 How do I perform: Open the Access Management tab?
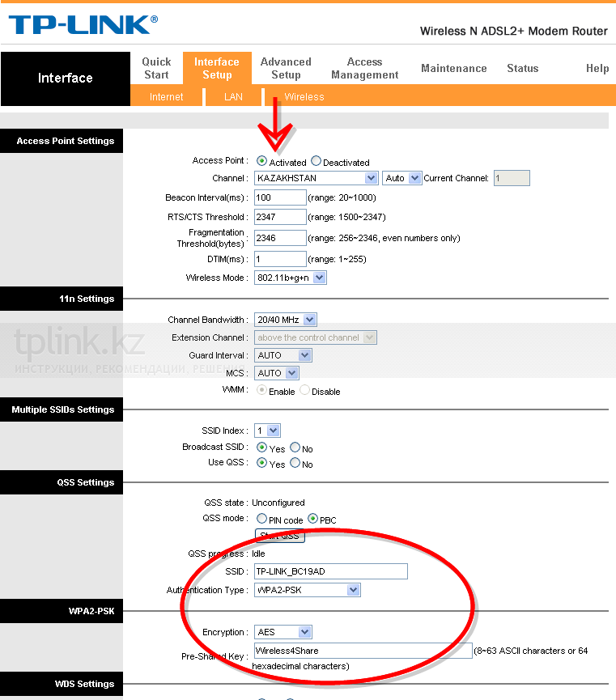pos(365,68)
